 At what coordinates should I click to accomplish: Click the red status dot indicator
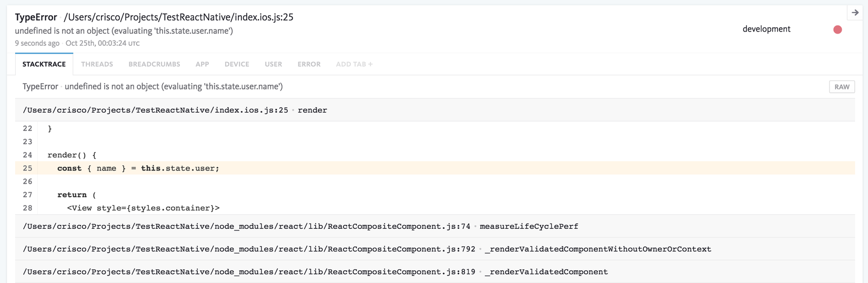click(837, 29)
